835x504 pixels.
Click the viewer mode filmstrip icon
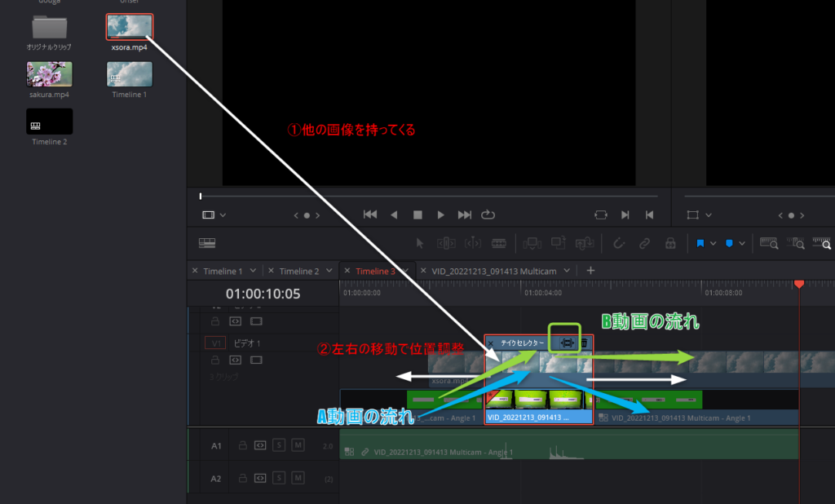point(208,215)
